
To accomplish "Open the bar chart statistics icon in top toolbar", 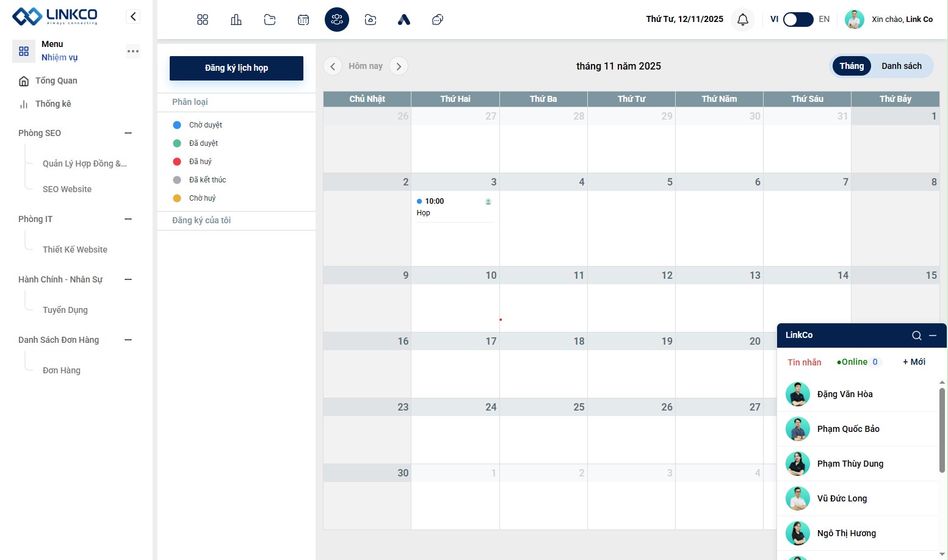I will [236, 20].
